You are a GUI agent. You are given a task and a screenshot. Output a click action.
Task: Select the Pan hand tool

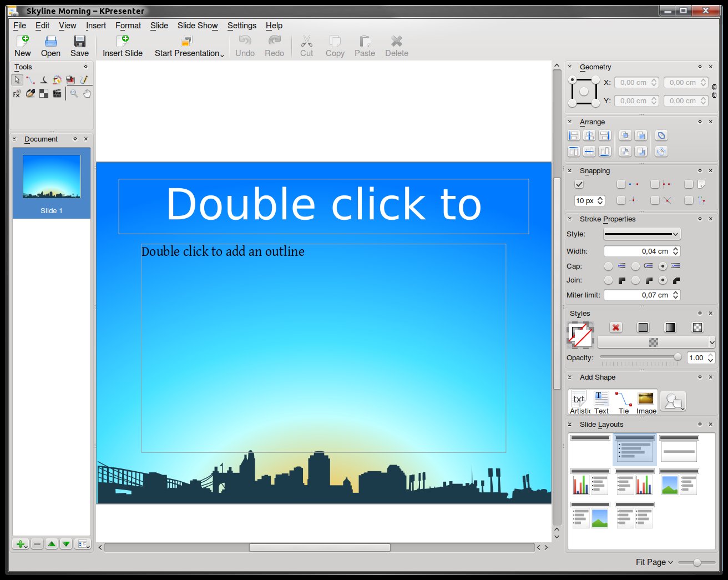[87, 94]
